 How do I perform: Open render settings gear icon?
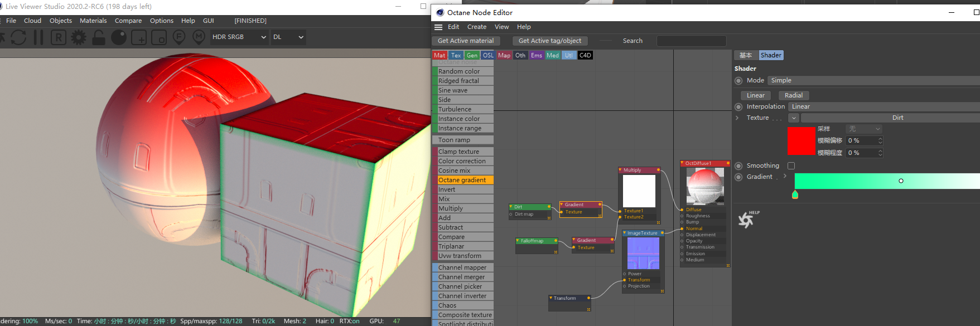coord(79,37)
